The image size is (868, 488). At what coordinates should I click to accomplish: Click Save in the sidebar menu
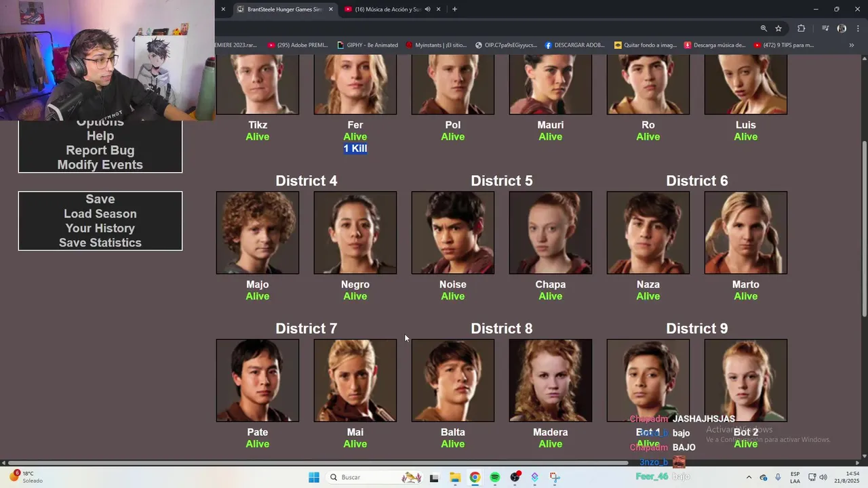[x=100, y=199]
